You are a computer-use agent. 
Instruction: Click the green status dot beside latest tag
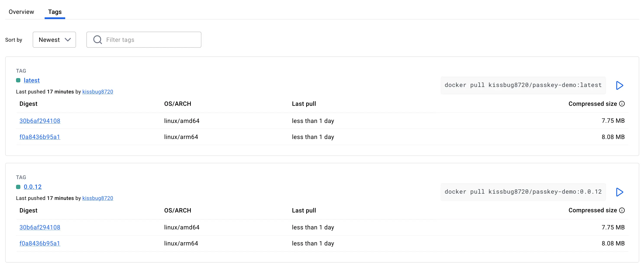click(18, 80)
